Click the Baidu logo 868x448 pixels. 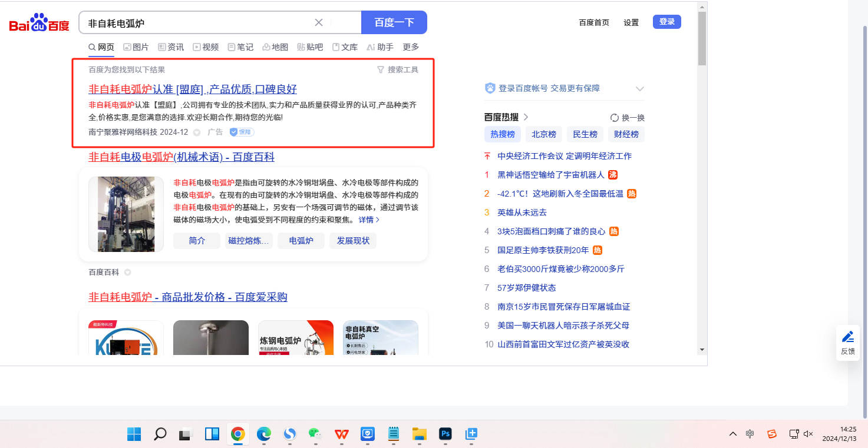(39, 24)
